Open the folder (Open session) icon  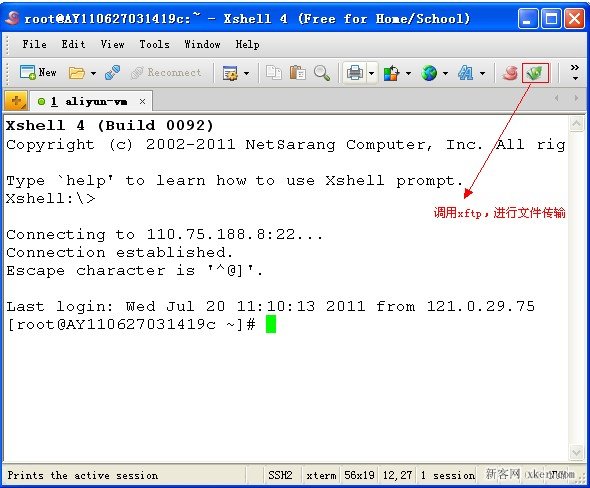(76, 73)
